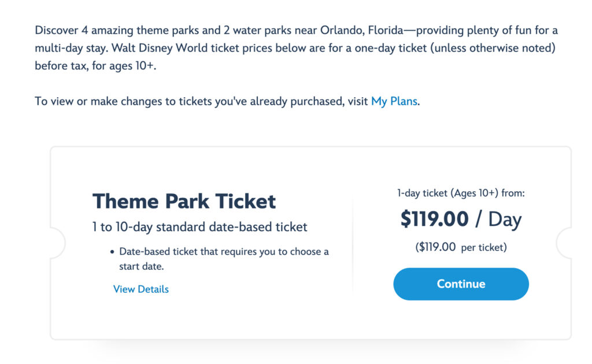The height and width of the screenshot is (364, 592).
Task: Click the bullet point dot in the ticket card
Action: pyautogui.click(x=112, y=252)
